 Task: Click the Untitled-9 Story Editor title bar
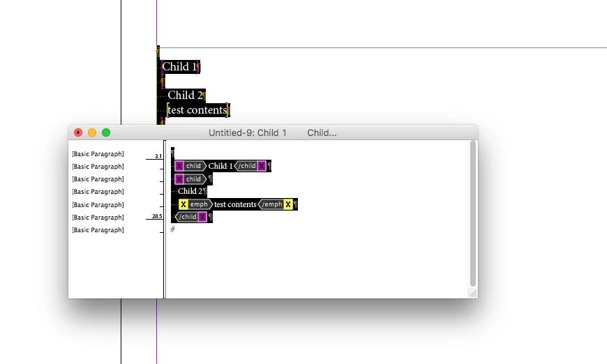coord(273,132)
